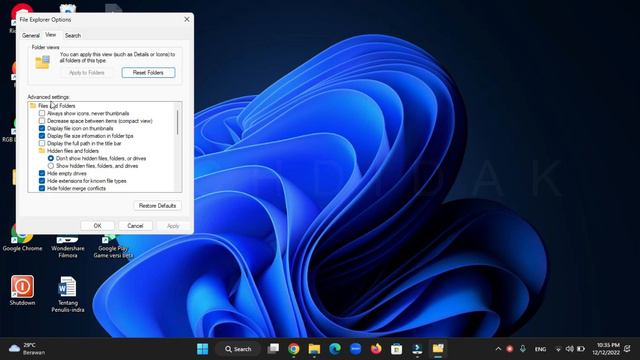Check Display the full path in title bar

click(x=42, y=143)
